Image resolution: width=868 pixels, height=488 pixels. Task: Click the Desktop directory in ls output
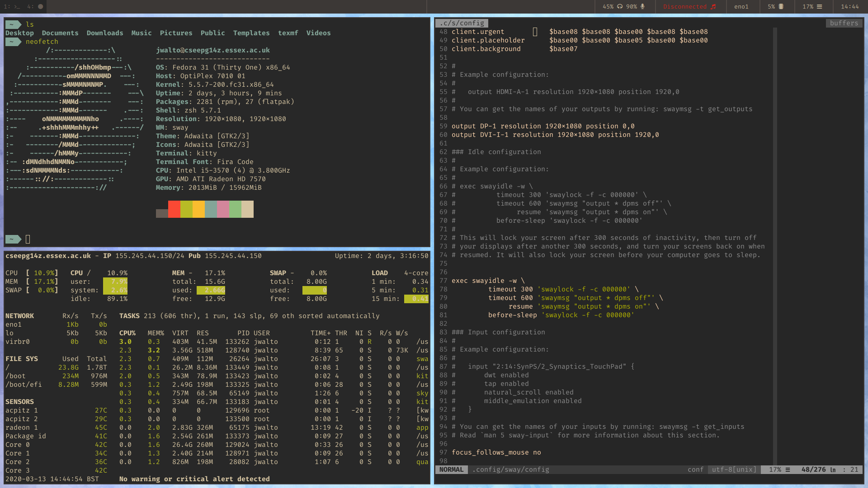point(19,33)
